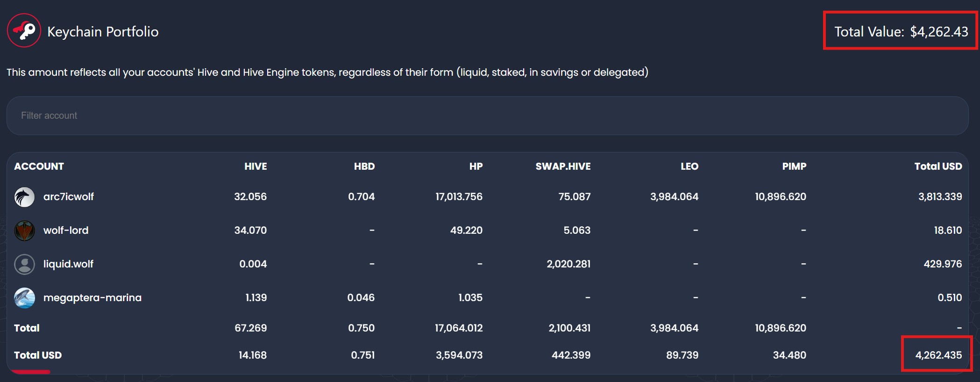Click the SWAP.HIVE column header
This screenshot has width=980, height=382.
[563, 166]
